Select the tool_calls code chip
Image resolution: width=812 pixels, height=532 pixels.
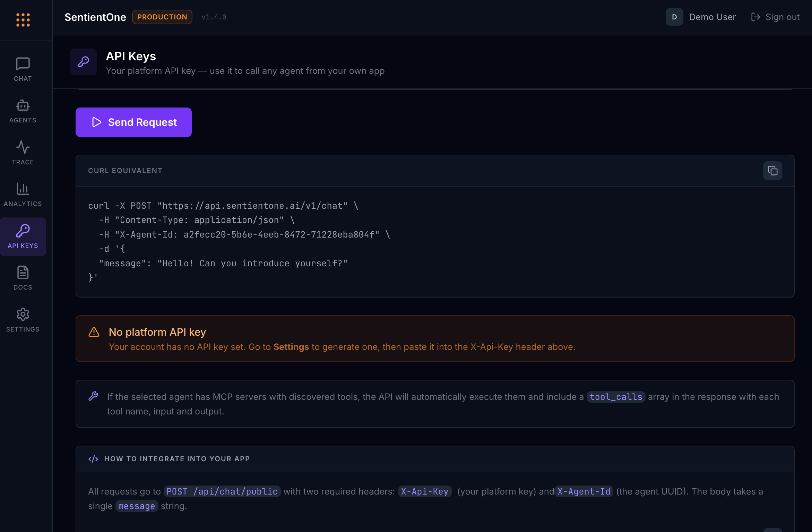coord(615,397)
